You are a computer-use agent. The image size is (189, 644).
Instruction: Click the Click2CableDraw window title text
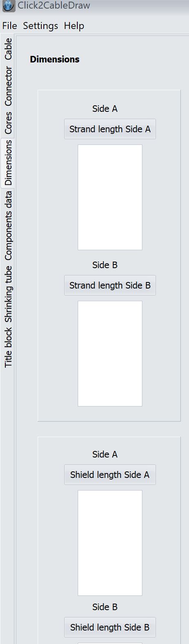54,6
